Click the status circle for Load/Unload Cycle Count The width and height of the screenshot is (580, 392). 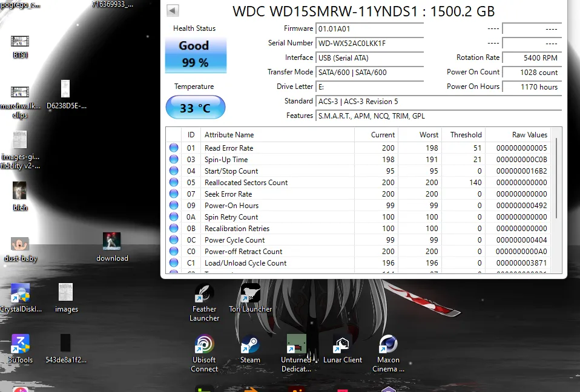click(174, 263)
